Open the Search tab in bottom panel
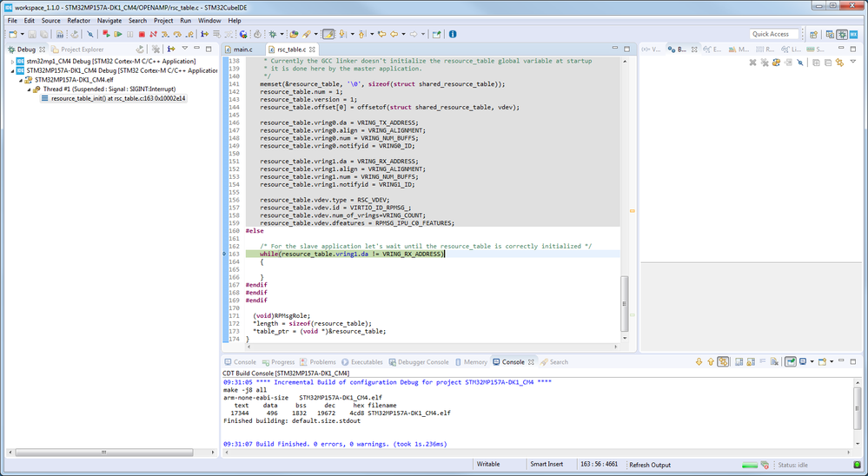The height and width of the screenshot is (476, 868). click(554, 362)
